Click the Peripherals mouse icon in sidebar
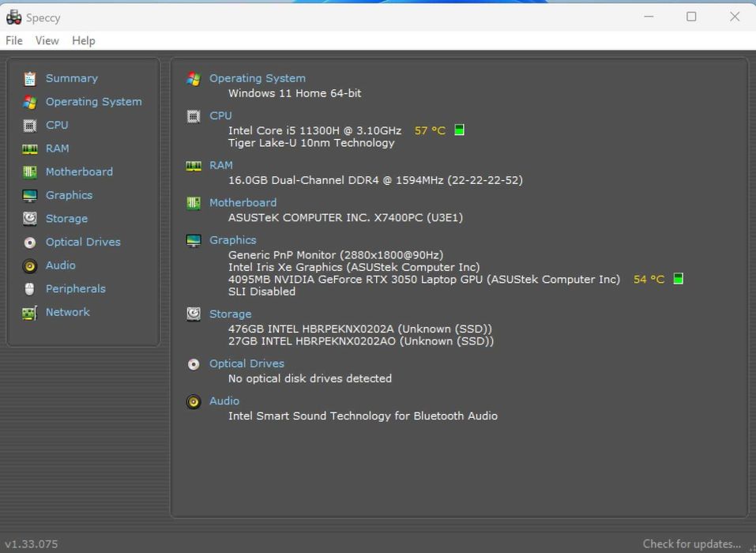The height and width of the screenshot is (553, 756). [x=29, y=289]
